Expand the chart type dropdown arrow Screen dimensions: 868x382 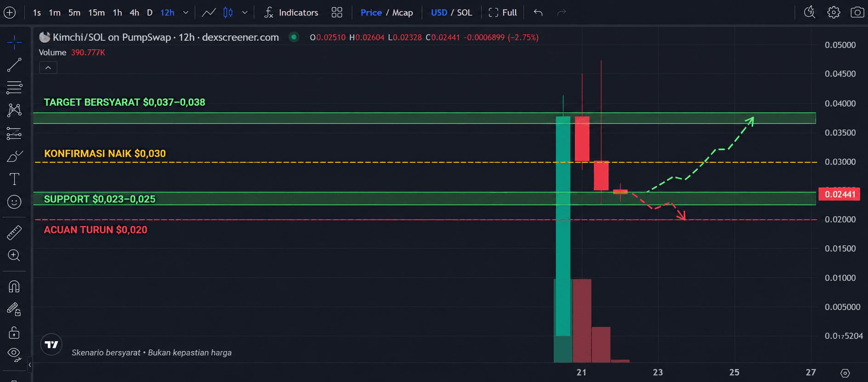click(245, 12)
